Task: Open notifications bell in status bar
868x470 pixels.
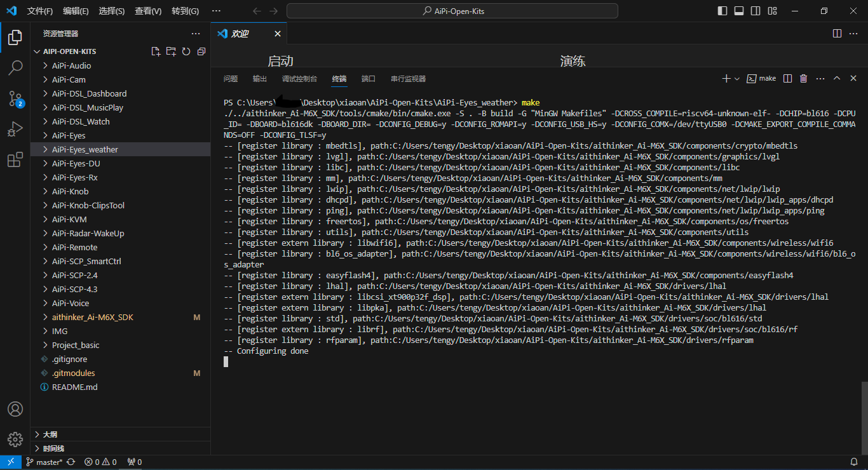Action: pos(855,462)
